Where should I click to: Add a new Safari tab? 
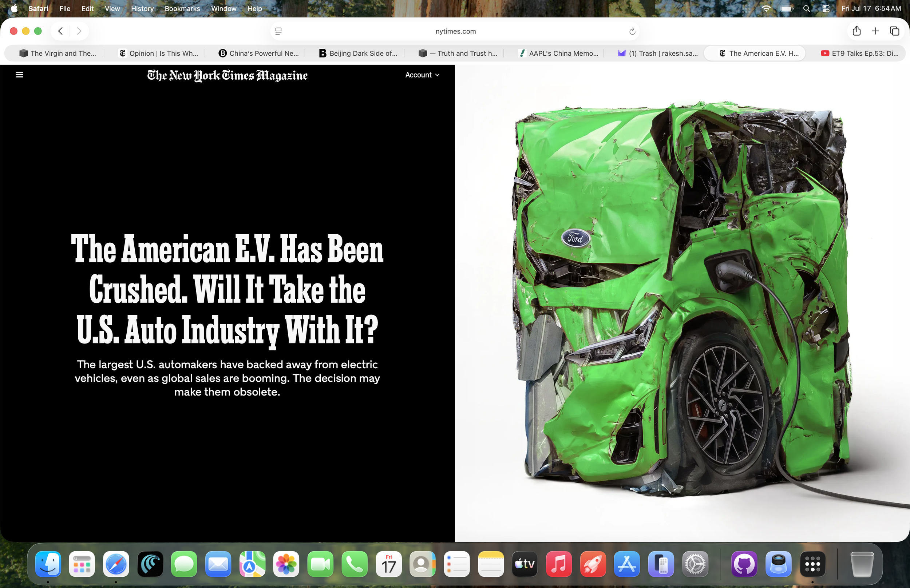(875, 31)
